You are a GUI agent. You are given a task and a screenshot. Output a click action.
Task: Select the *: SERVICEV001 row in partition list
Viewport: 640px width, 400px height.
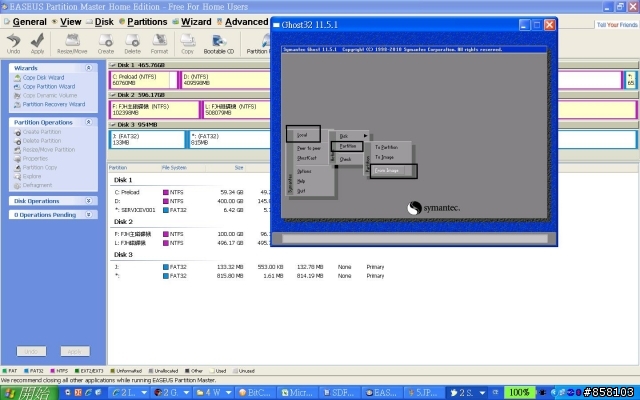[247, 210]
